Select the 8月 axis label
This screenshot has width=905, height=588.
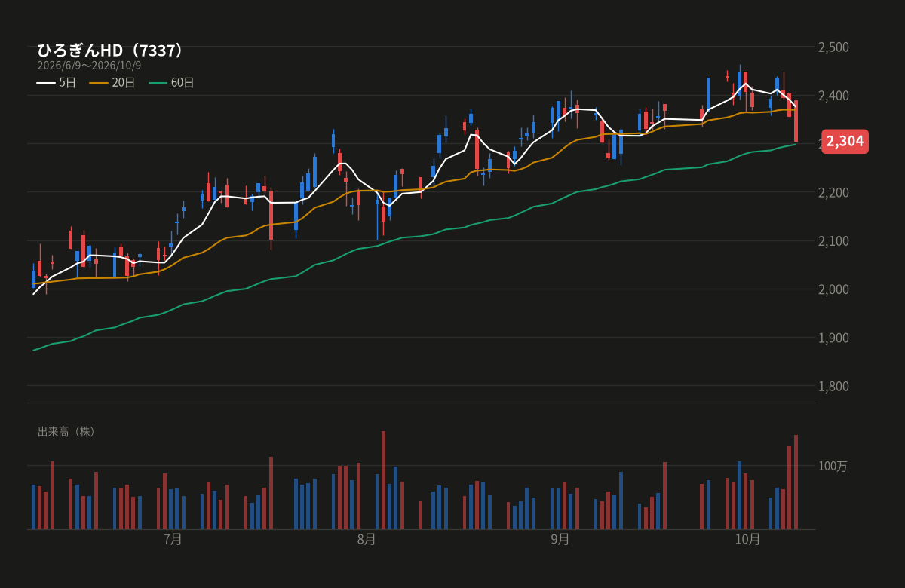367,539
